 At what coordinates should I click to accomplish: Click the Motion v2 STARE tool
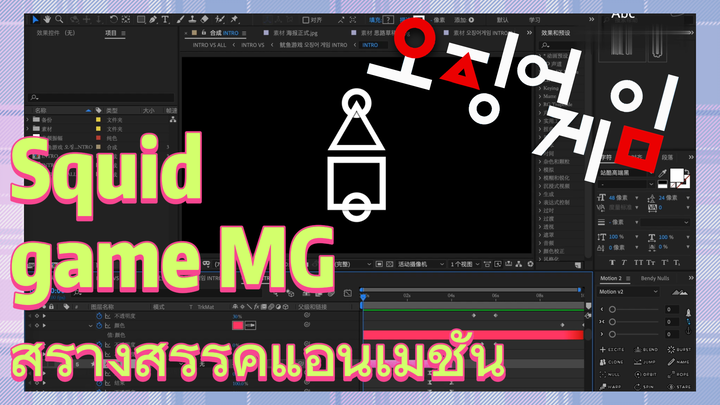point(680,387)
